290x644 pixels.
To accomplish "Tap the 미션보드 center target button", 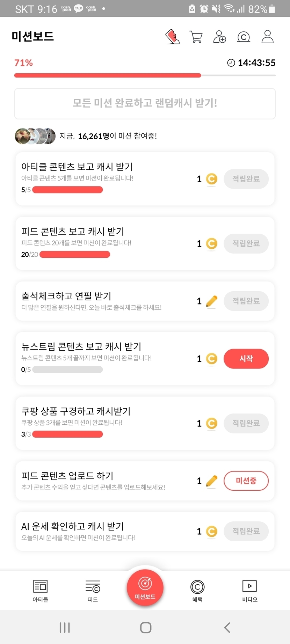I will click(145, 587).
